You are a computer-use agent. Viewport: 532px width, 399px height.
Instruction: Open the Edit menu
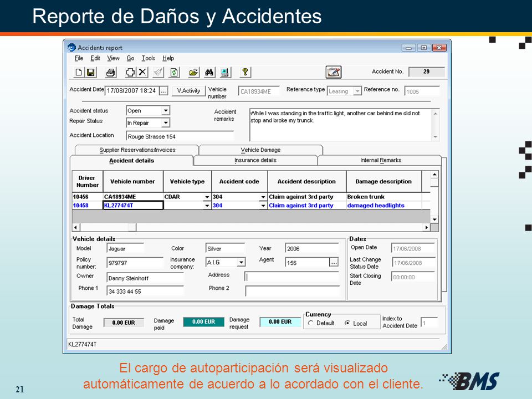[x=95, y=58]
